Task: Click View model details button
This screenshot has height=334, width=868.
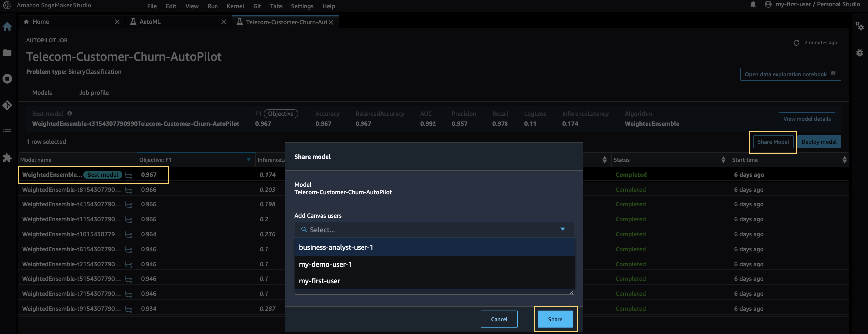Action: (807, 119)
